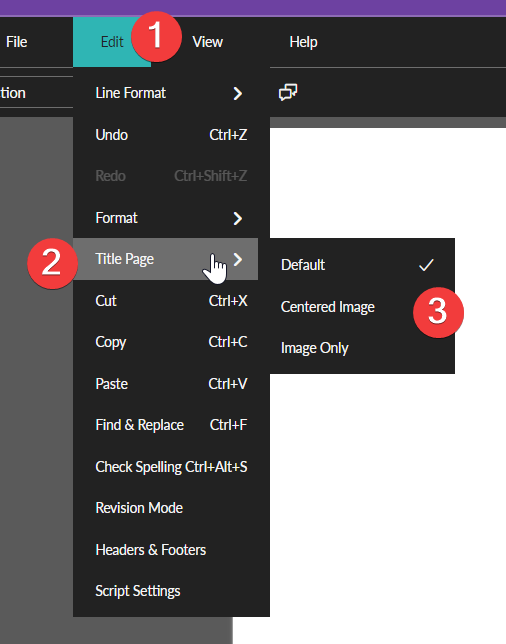Open the File menu

pos(17,42)
